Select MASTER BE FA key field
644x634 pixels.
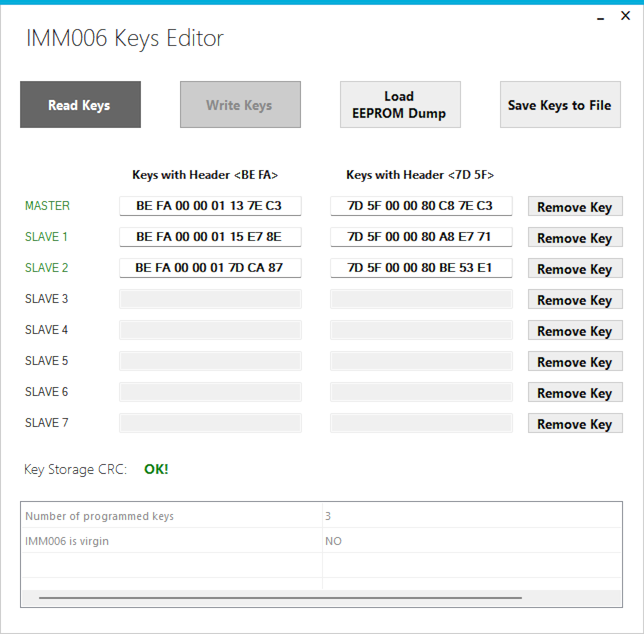point(210,206)
